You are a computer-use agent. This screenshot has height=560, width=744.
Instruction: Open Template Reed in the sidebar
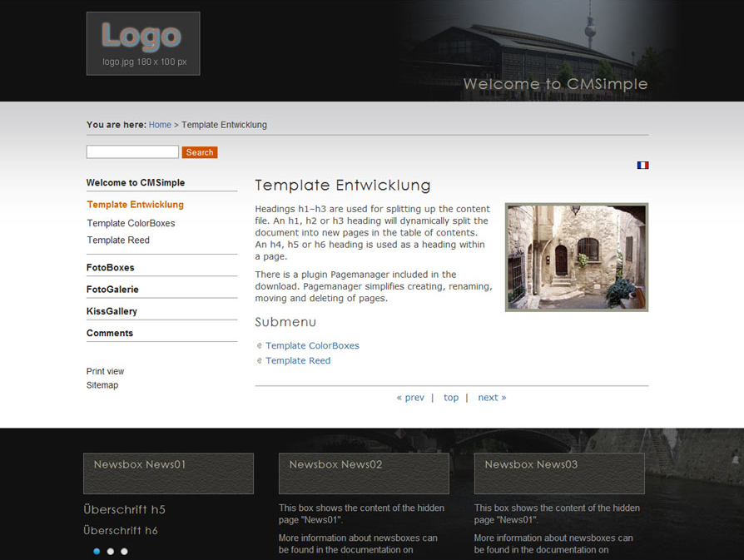tap(118, 240)
